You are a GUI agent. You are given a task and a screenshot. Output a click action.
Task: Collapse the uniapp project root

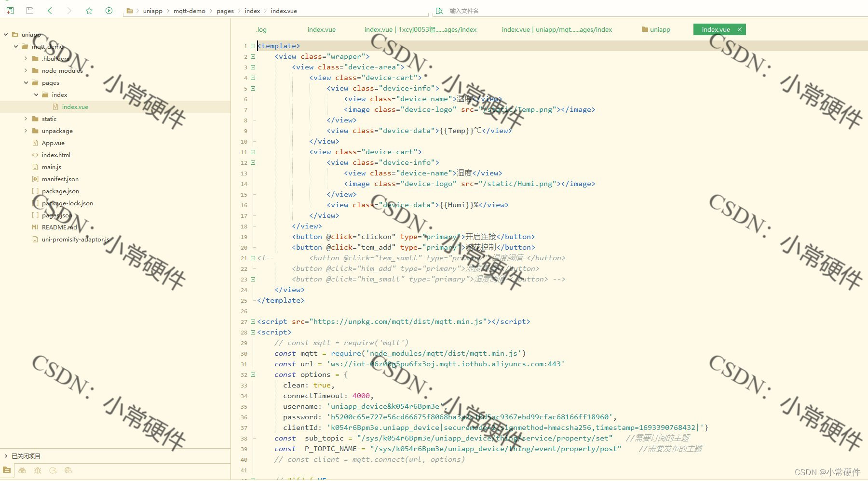click(6, 34)
